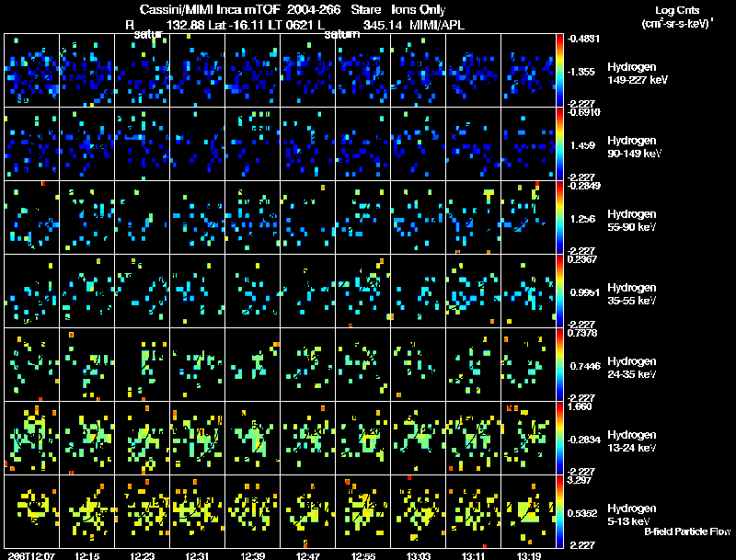Click the '-0.2834' colorbar value

click(583, 440)
